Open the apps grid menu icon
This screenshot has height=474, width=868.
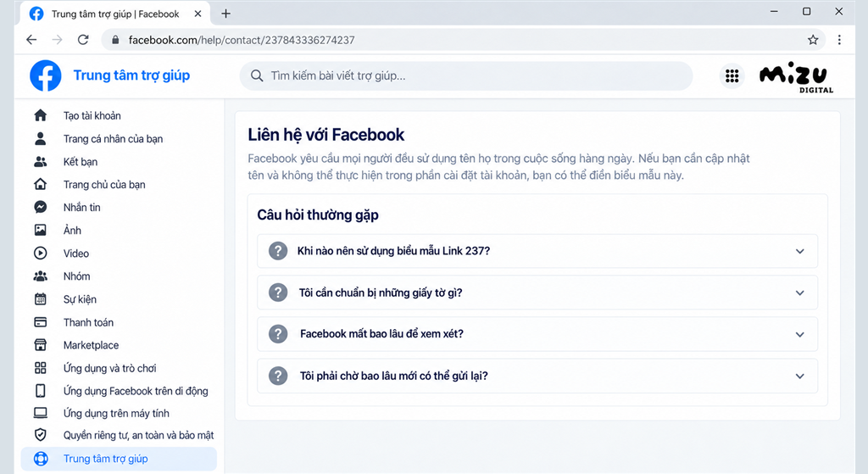[732, 75]
